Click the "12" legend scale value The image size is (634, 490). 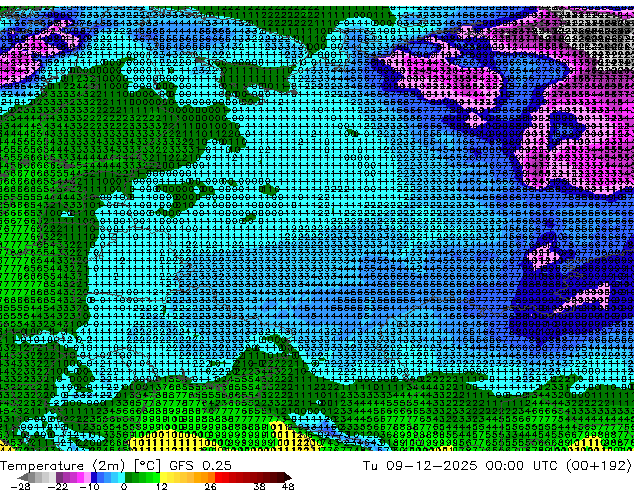162,486
